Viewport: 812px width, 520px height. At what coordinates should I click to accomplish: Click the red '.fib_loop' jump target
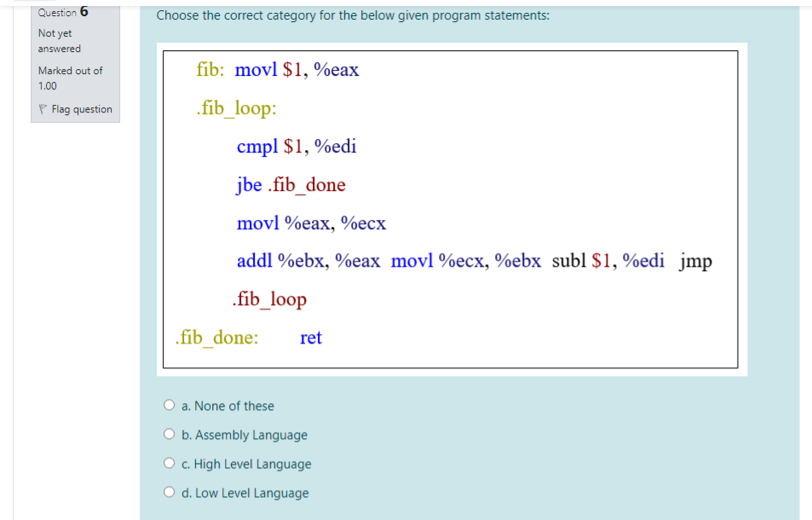(269, 299)
